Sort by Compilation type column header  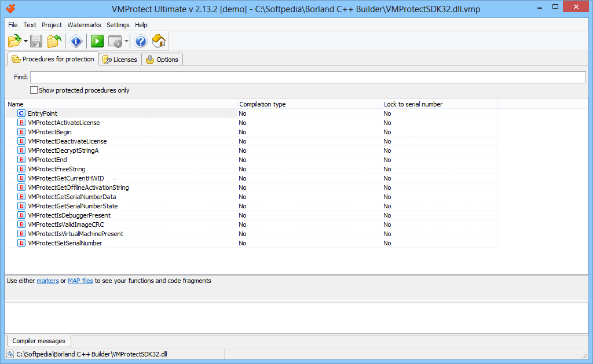pos(309,104)
